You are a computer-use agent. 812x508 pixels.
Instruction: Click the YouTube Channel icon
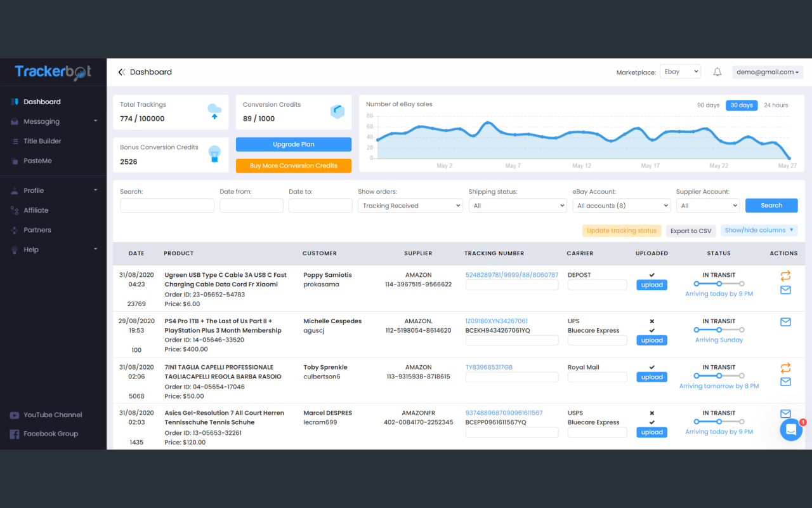(x=15, y=415)
